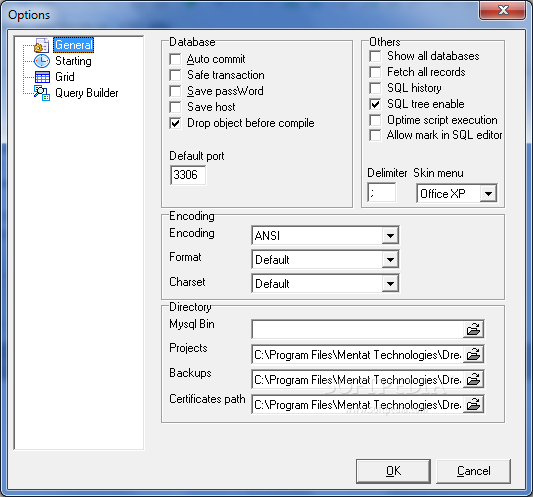The height and width of the screenshot is (497, 533).
Task: Toggle Save host checkbox
Action: [175, 107]
